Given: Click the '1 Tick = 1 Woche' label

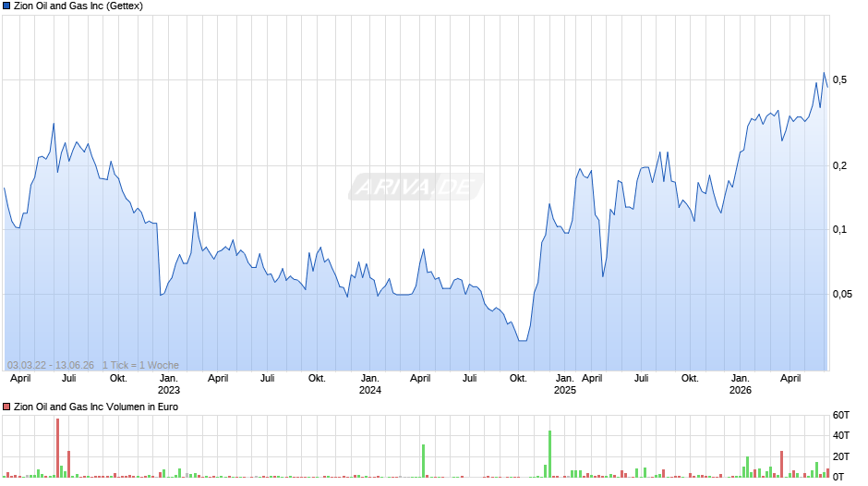Looking at the screenshot, I should [x=140, y=365].
